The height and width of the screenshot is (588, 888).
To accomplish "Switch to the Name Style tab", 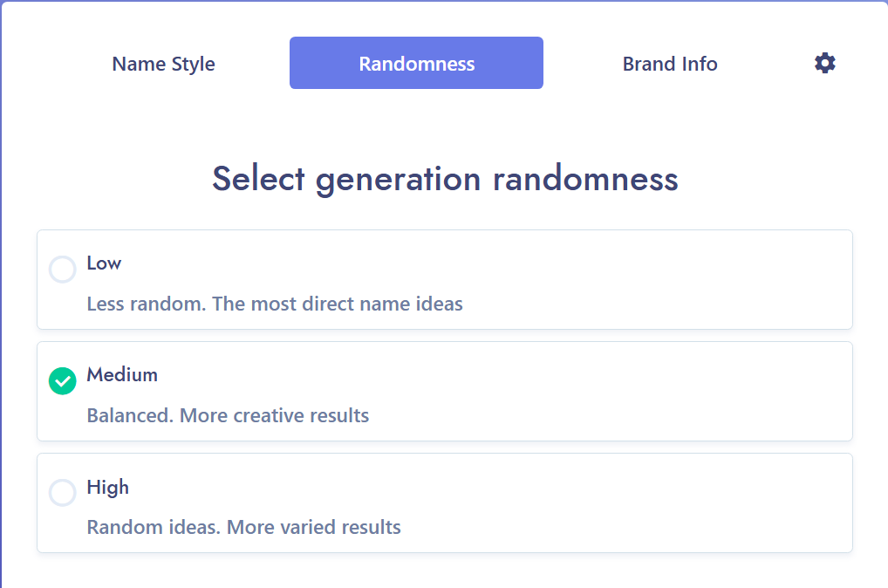I will [x=162, y=63].
